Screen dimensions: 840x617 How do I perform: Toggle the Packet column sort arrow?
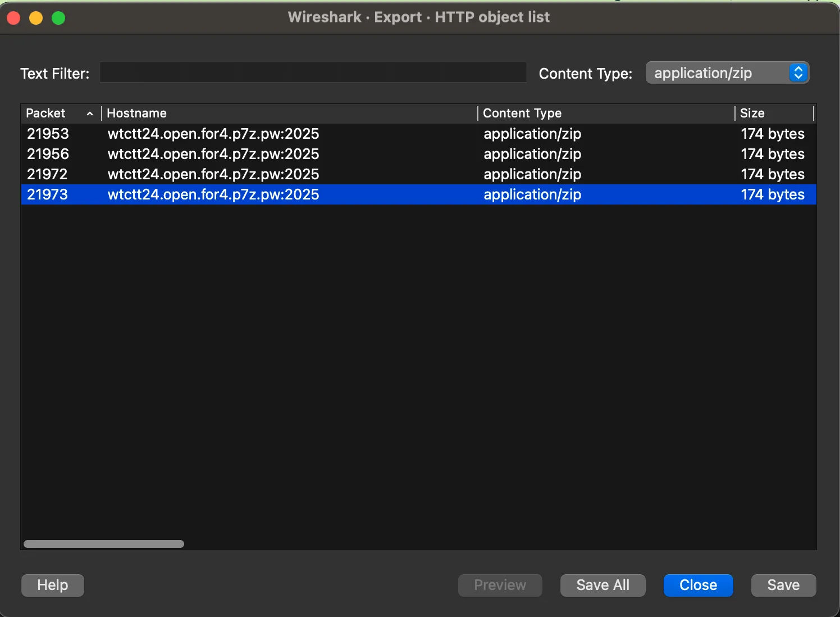[x=89, y=114]
